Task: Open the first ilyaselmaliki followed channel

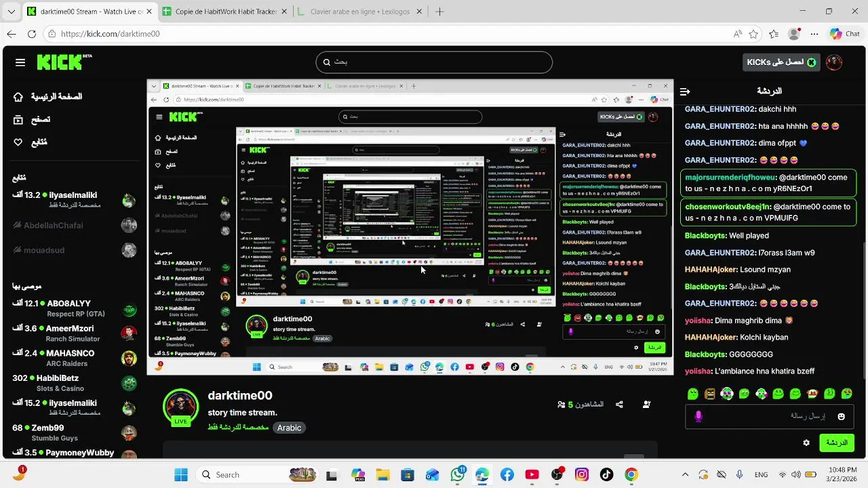Action: point(73,199)
